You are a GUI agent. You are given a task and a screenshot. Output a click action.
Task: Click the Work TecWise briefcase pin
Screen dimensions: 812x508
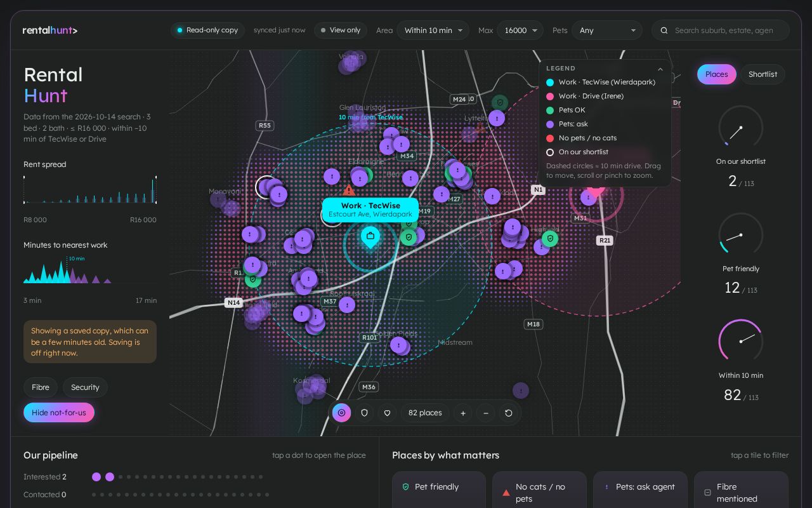coord(370,238)
